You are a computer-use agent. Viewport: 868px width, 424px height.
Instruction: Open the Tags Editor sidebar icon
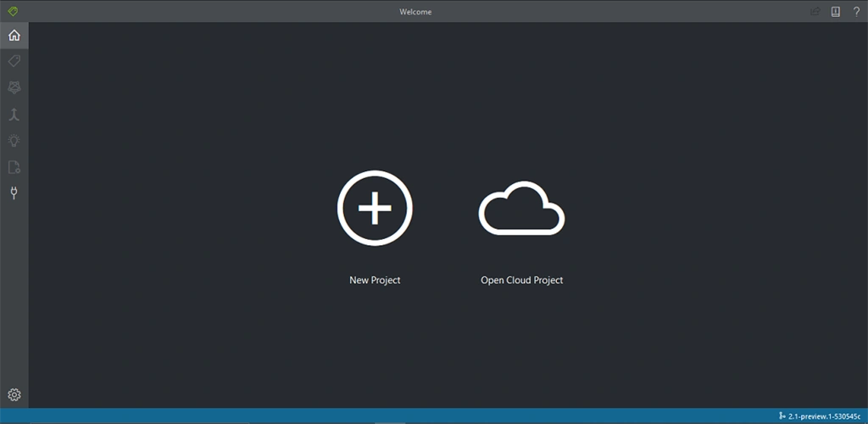[14, 61]
